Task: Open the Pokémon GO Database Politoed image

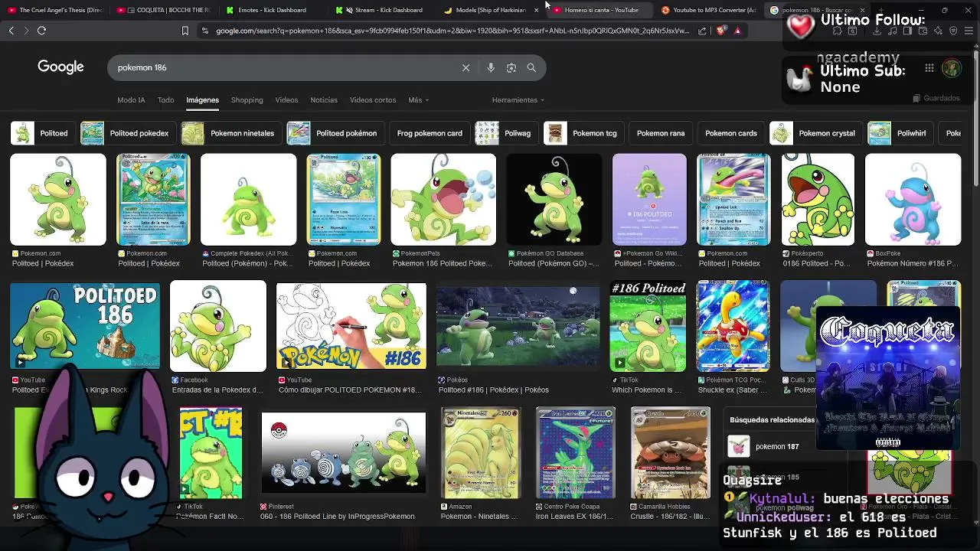Action: [x=554, y=200]
